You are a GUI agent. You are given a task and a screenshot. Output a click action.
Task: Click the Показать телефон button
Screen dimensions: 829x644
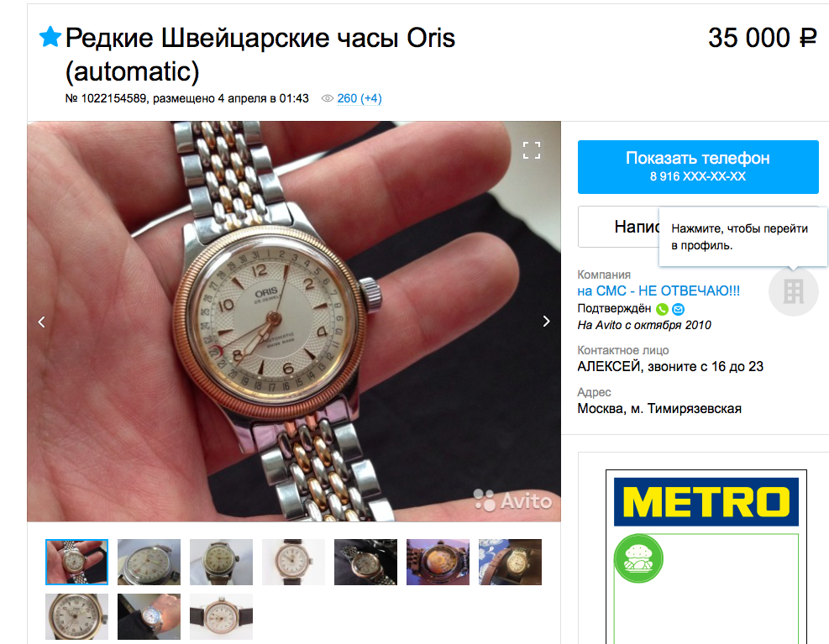pyautogui.click(x=698, y=167)
